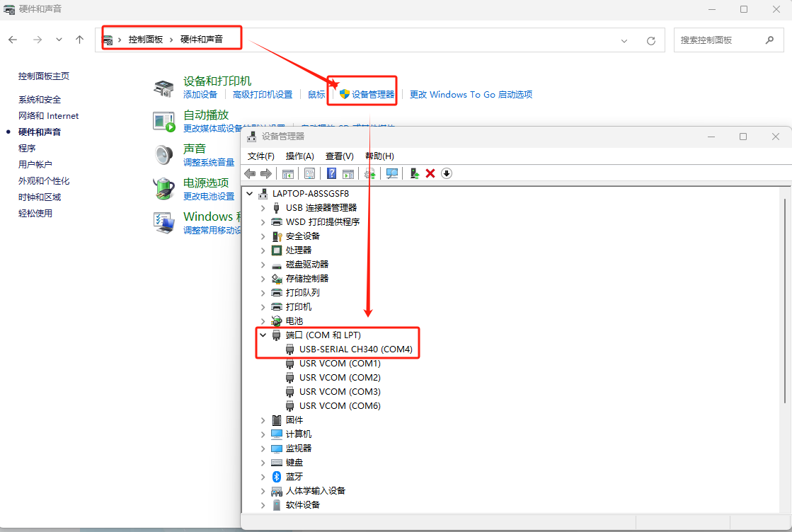Select the 计算机 tree row
Screen dimensions: 792x532
coord(299,434)
